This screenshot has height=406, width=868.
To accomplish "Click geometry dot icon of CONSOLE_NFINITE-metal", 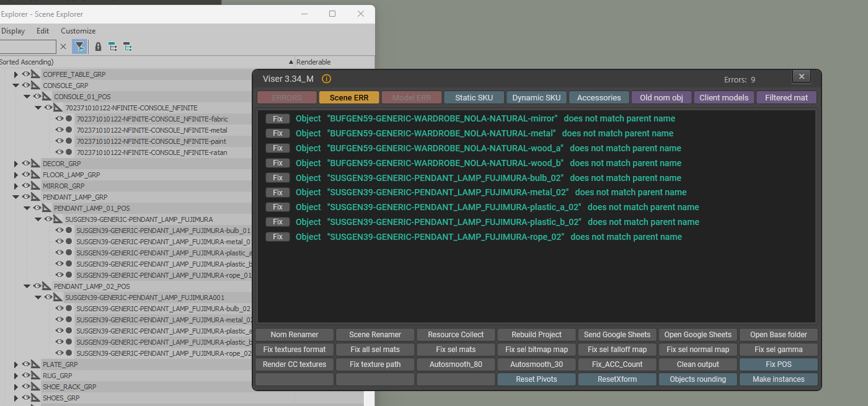I will pyautogui.click(x=69, y=130).
